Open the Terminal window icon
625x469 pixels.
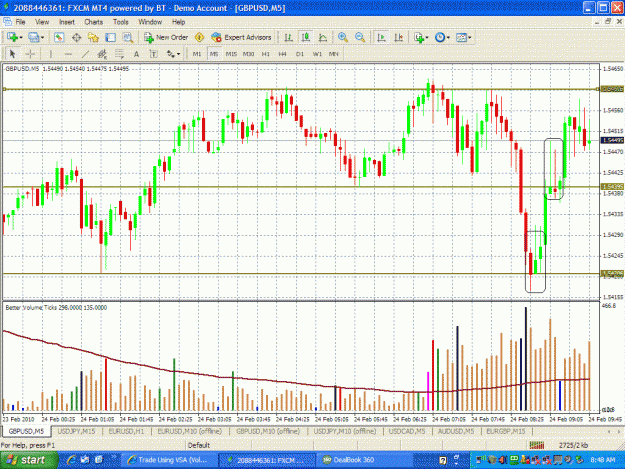tap(110, 37)
